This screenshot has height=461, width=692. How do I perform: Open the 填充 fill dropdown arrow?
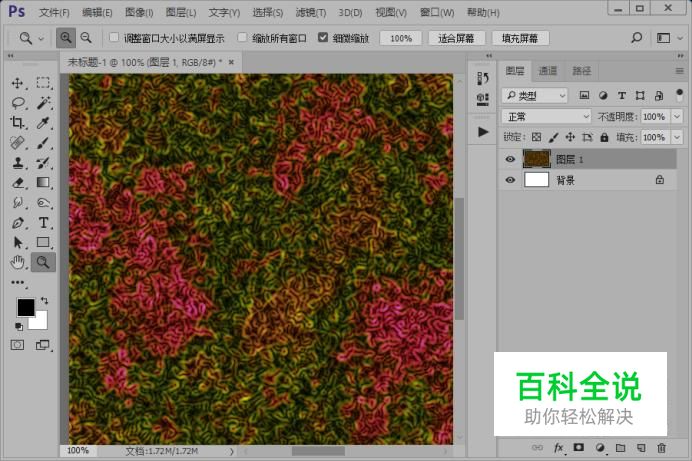[x=677, y=137]
